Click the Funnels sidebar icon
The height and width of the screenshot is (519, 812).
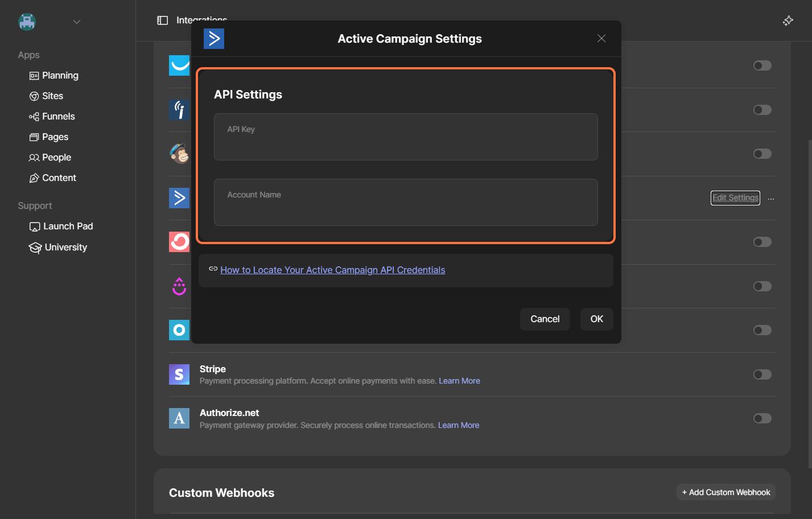[34, 117]
